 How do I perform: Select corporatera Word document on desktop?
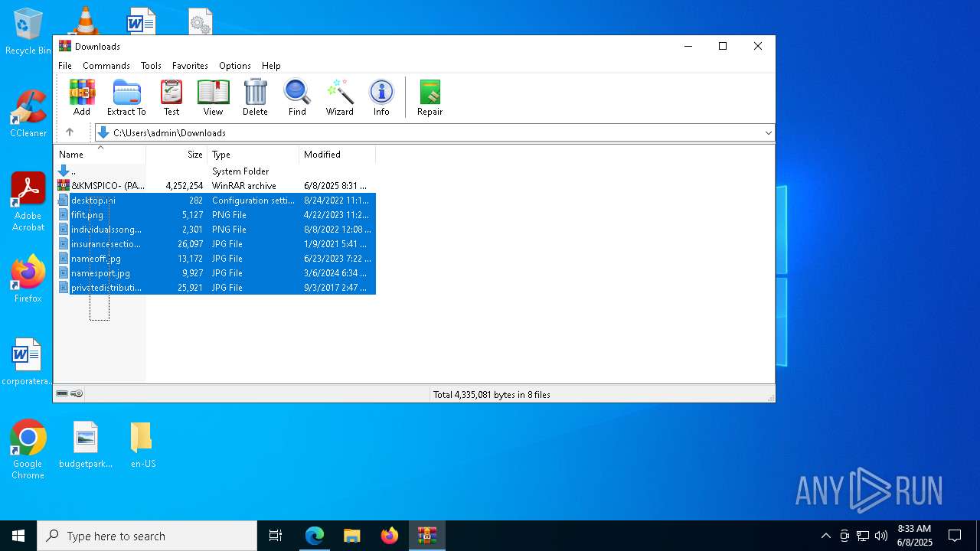coord(28,361)
